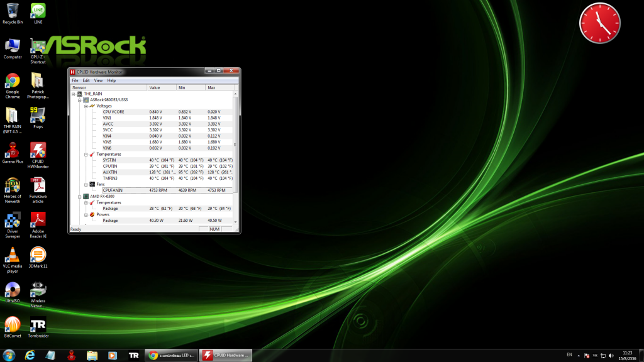This screenshot has width=644, height=362.
Task: Open the File menu in Hardware Monitor
Action: [75, 80]
